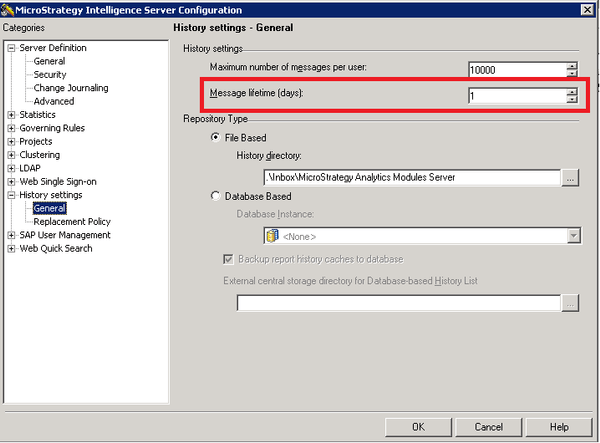The height and width of the screenshot is (443, 600).
Task: Select the Clustering label in tree
Action: tap(40, 155)
